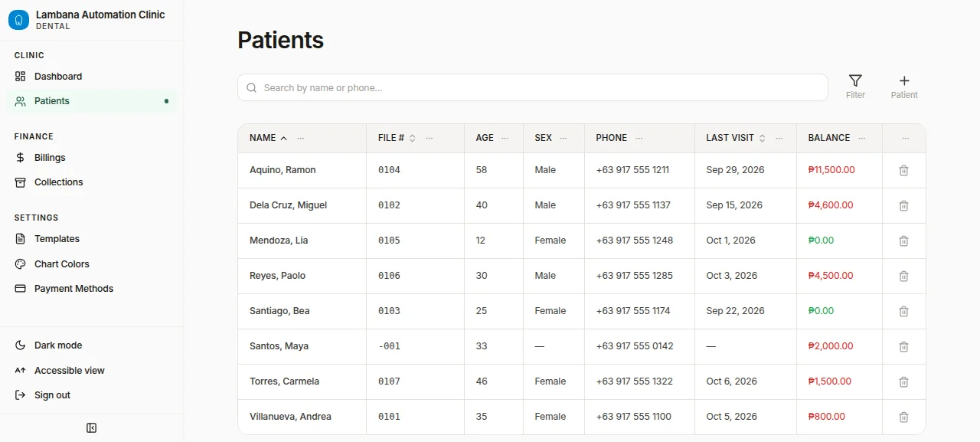
Task: Click the ₱800.00 balance
Action: click(x=827, y=417)
